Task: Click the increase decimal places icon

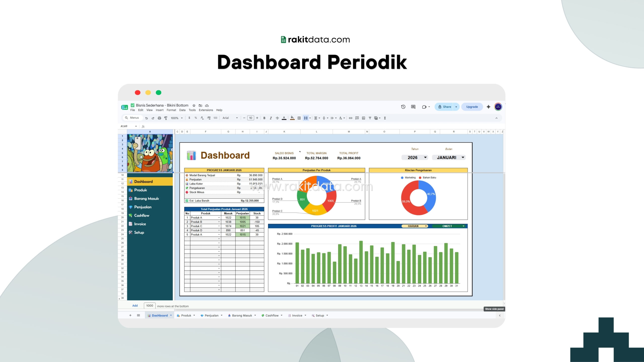Action: click(x=209, y=118)
